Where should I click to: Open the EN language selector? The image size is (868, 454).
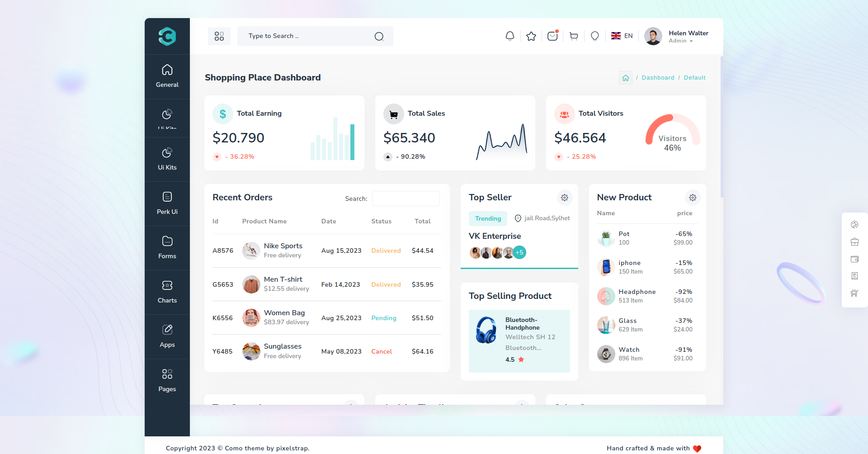[x=622, y=36]
